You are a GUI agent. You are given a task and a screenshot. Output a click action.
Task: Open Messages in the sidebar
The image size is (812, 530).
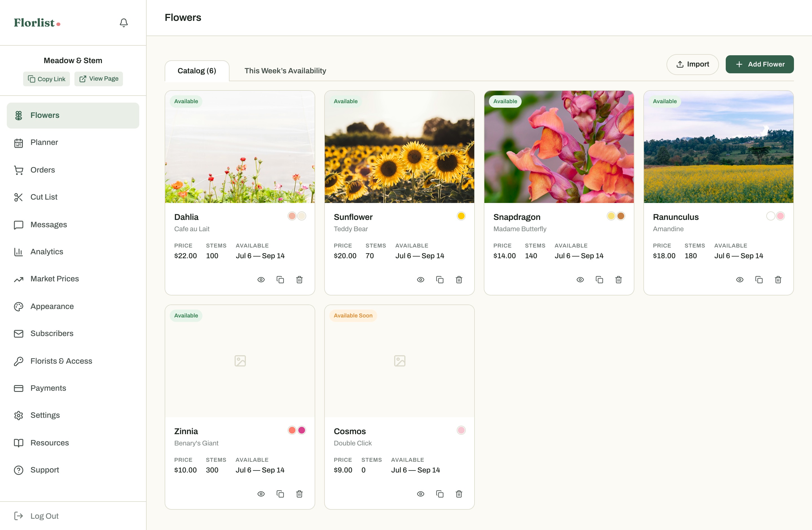[x=73, y=224]
